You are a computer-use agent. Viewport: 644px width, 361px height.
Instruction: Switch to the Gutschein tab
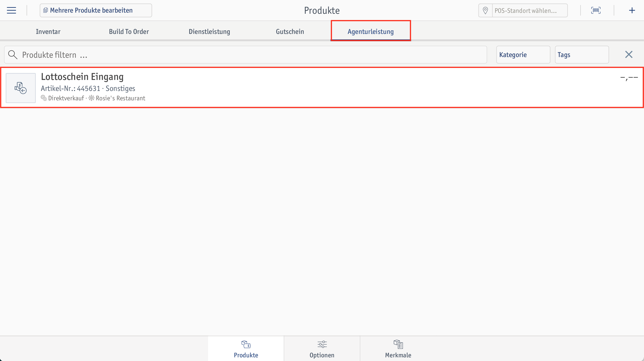(x=290, y=31)
